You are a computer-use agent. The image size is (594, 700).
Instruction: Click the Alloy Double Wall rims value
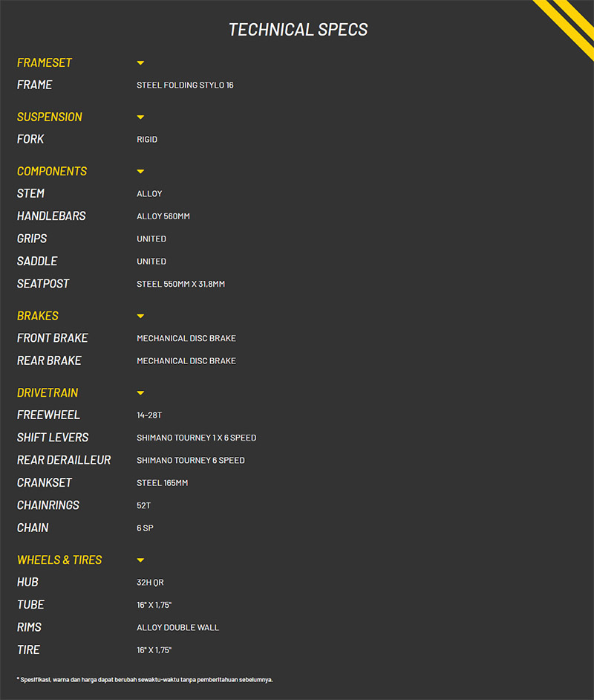tap(177, 627)
